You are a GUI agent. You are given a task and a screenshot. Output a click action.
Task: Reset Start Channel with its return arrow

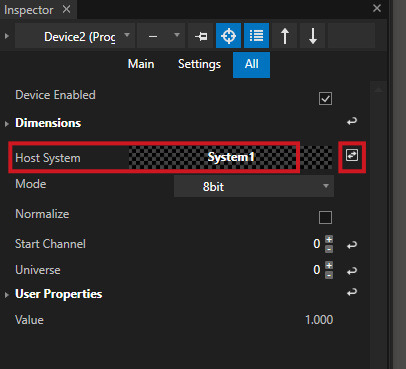click(x=352, y=245)
